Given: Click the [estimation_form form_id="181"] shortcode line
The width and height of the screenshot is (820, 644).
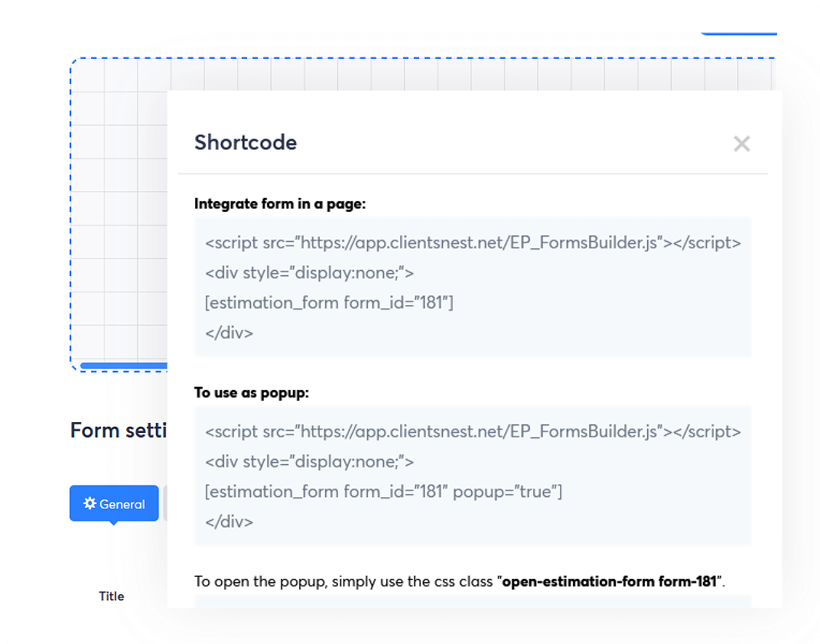Looking at the screenshot, I should (x=329, y=302).
